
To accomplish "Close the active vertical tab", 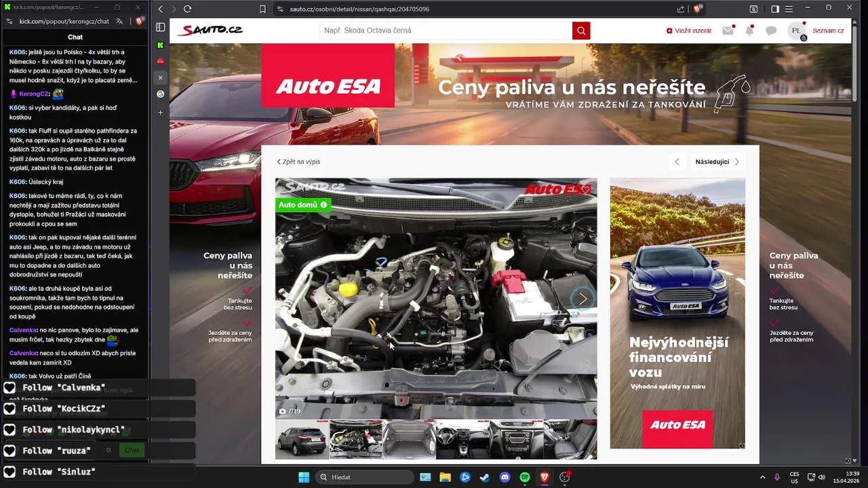I will pos(161,78).
